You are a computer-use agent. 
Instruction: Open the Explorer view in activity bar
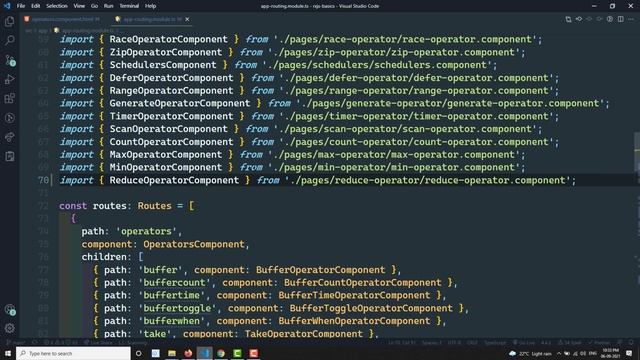click(x=9, y=22)
